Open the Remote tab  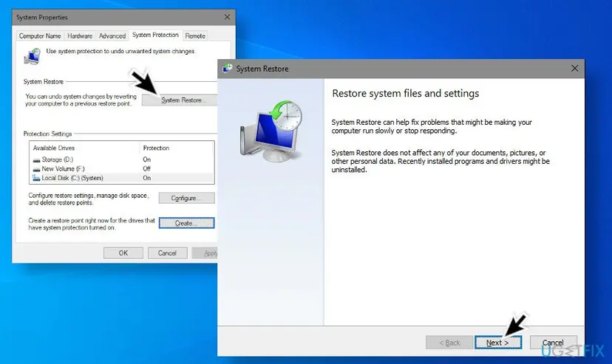tap(195, 36)
